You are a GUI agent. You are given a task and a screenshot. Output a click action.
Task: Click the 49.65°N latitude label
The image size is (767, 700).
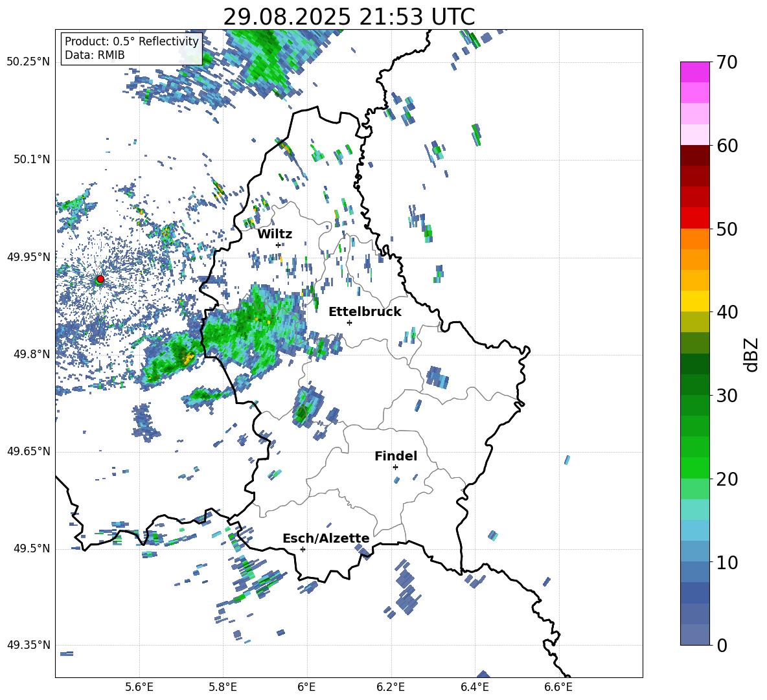point(29,451)
